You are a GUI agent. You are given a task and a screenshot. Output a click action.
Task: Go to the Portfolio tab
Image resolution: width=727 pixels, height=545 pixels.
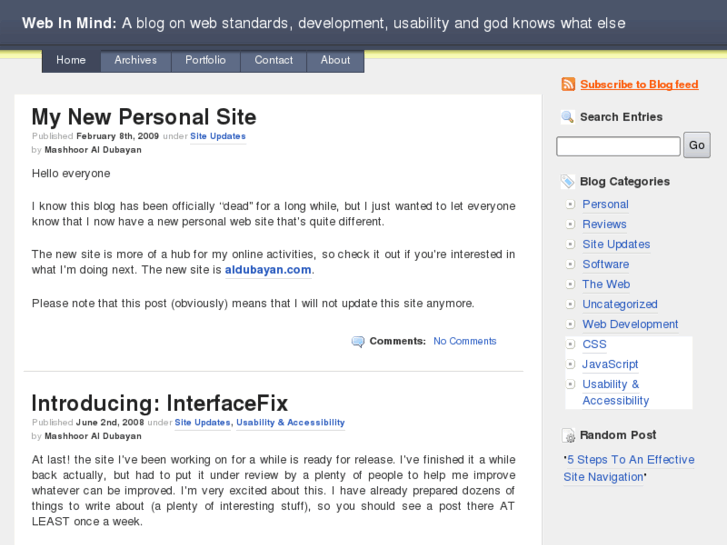tap(205, 61)
